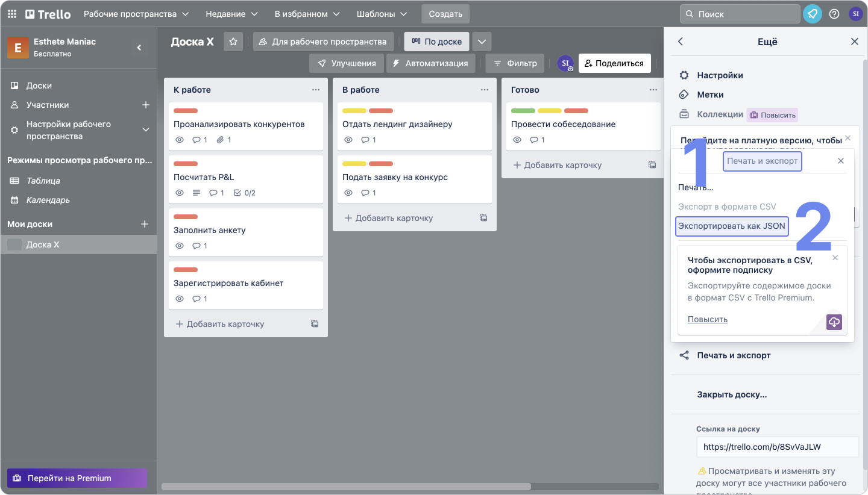Viewport: 868px width, 495px height.
Task: Open По доске view button
Action: [x=436, y=42]
